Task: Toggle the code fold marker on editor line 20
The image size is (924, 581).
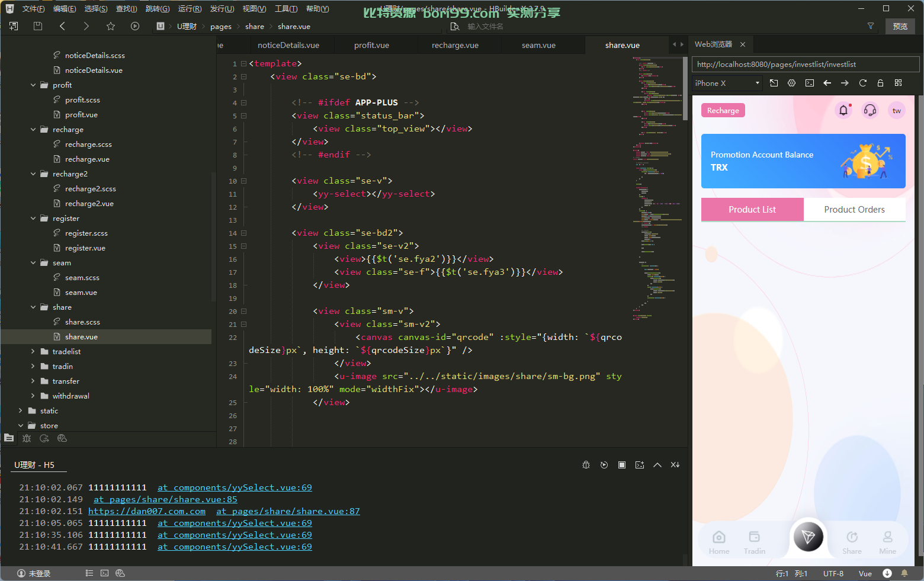Action: [243, 311]
